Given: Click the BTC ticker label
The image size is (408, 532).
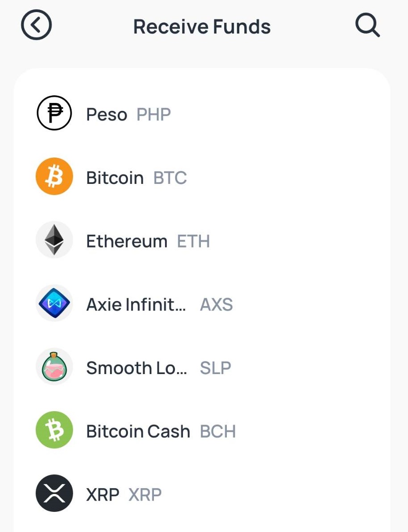Looking at the screenshot, I should (170, 178).
